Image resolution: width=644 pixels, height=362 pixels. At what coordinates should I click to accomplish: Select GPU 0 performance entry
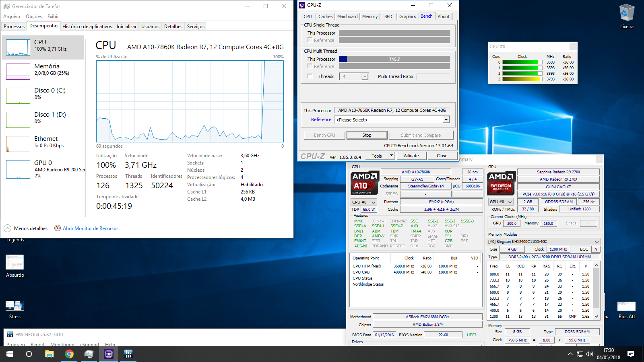click(44, 169)
